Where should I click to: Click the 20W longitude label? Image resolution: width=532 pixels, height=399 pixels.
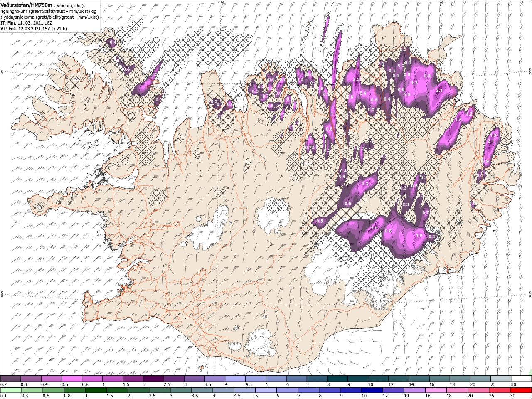click(221, 2)
